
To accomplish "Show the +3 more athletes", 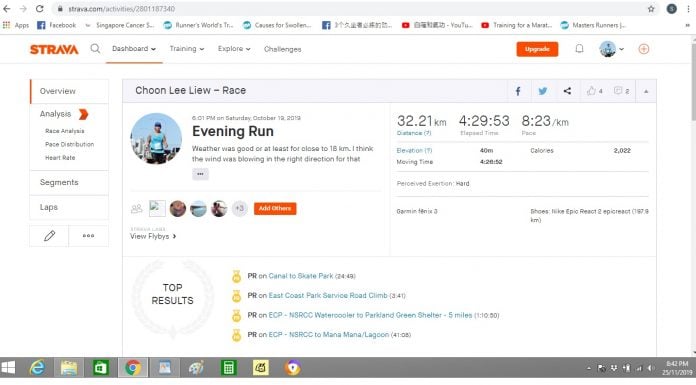I will point(239,208).
